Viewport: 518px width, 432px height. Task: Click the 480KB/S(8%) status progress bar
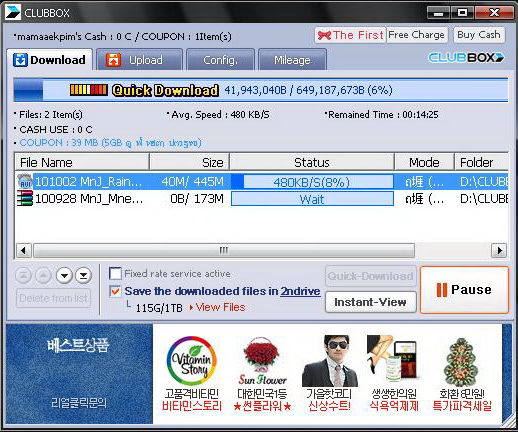(312, 182)
